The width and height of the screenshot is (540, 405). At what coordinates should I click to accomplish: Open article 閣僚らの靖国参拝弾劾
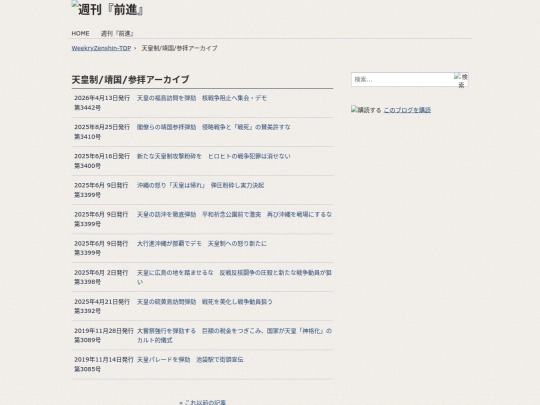(214, 127)
